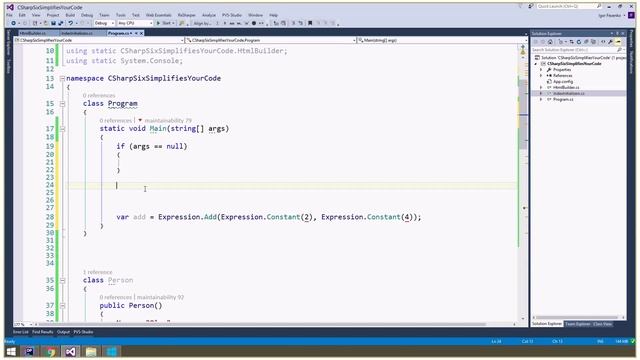
Task: Click the Save file toolbar icon
Action: point(53,23)
